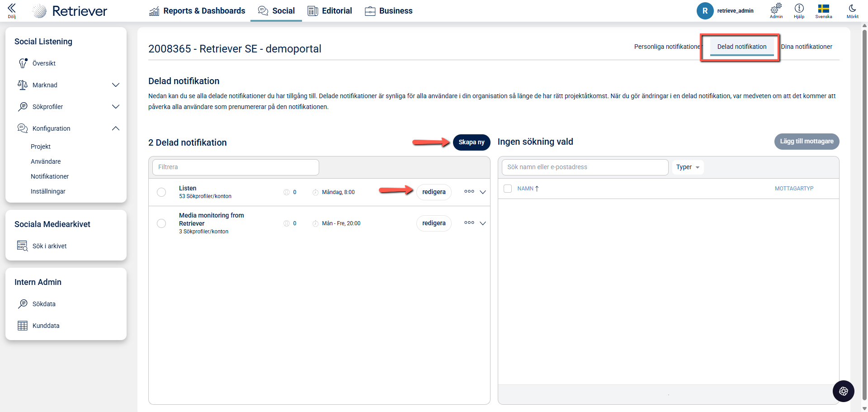This screenshot has height=412, width=868.
Task: Expand the Media monitoring row chevron
Action: point(483,223)
